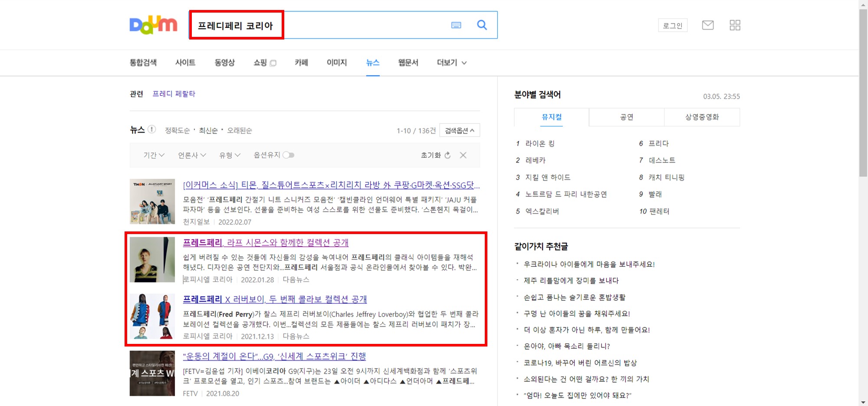This screenshot has height=406, width=868.
Task: Click the scrollbar down arrow
Action: click(x=863, y=402)
